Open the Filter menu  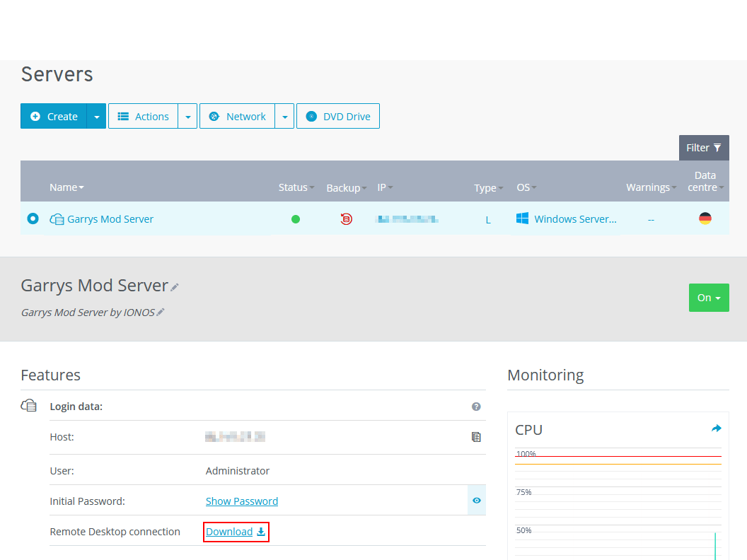[x=704, y=148]
